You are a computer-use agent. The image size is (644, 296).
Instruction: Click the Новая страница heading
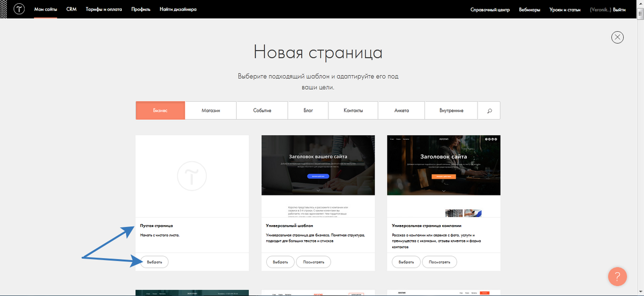(318, 53)
